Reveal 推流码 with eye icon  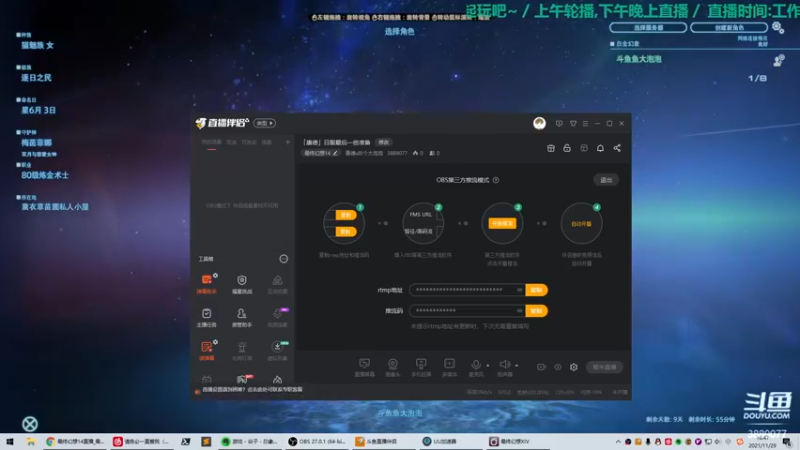pyautogui.click(x=519, y=311)
